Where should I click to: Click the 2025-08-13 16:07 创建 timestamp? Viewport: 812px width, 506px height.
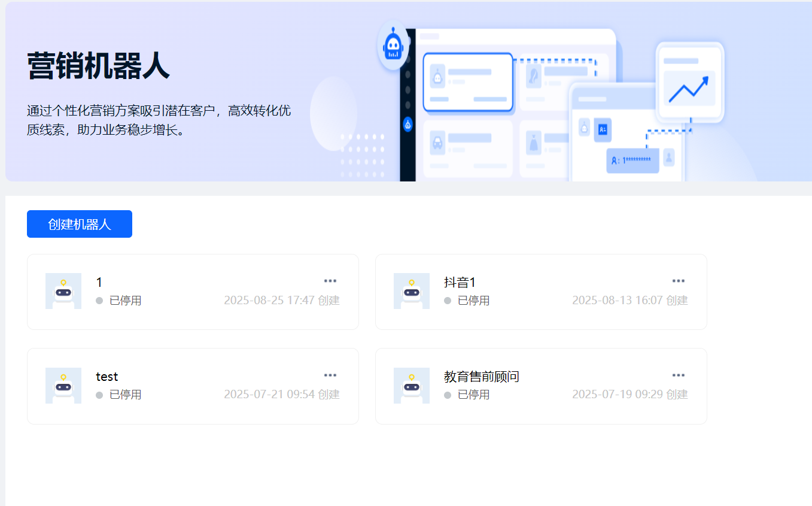pyautogui.click(x=630, y=301)
